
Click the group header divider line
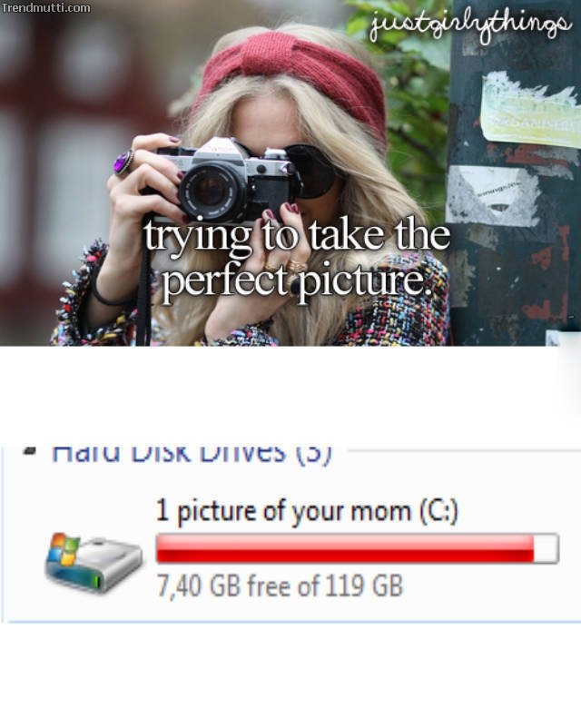(x=464, y=450)
